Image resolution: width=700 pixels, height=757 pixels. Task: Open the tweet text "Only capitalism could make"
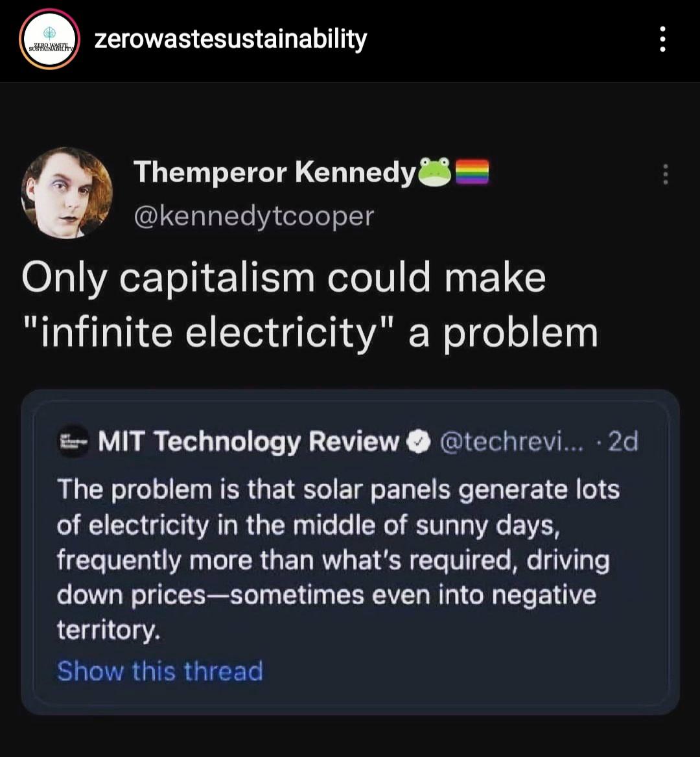pos(283,278)
